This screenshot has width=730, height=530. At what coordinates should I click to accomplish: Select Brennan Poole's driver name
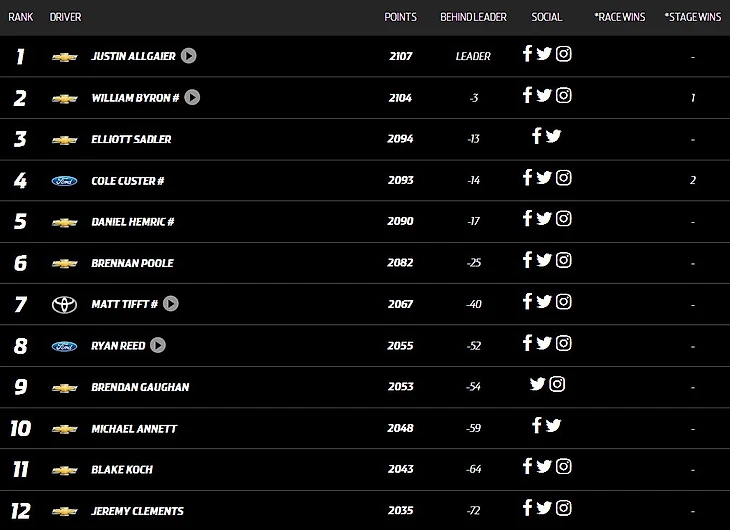click(x=132, y=263)
